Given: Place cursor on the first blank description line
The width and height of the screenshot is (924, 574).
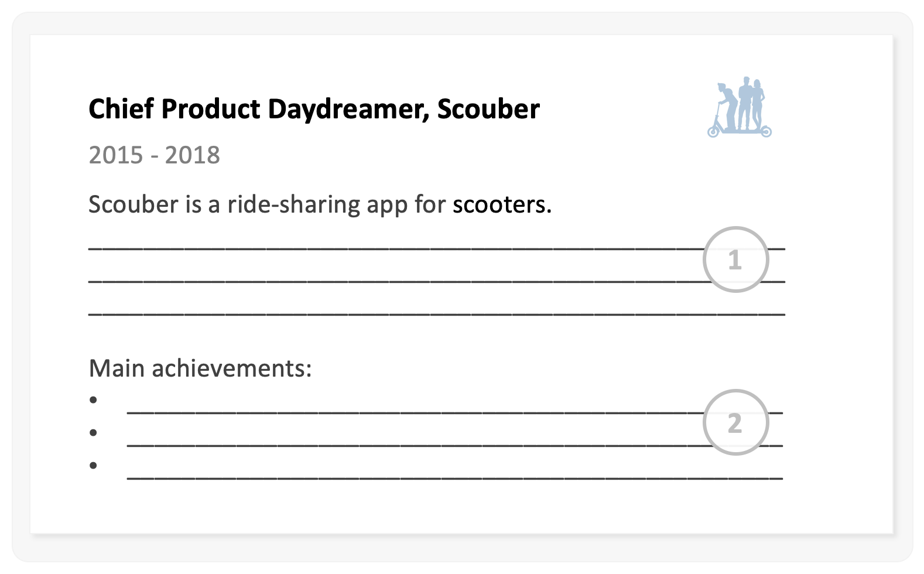Looking at the screenshot, I should tap(392, 248).
